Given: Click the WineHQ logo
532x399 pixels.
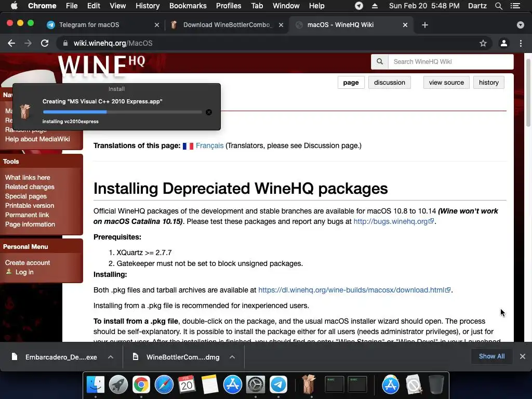Looking at the screenshot, I should click(x=102, y=65).
